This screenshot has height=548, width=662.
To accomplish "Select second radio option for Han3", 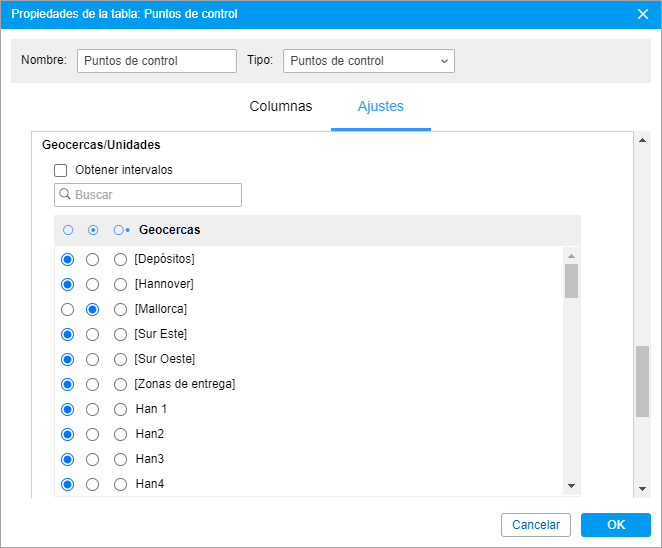I will [x=92, y=459].
